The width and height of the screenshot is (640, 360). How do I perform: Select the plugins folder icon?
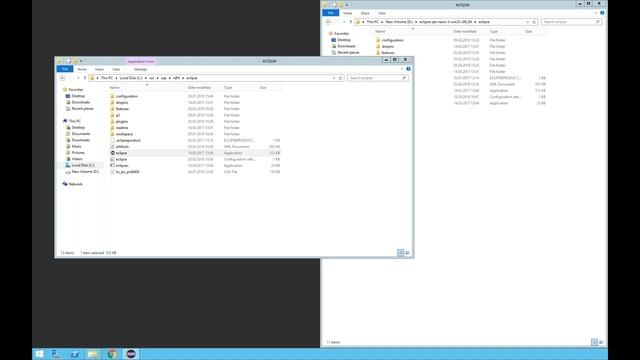click(112, 122)
